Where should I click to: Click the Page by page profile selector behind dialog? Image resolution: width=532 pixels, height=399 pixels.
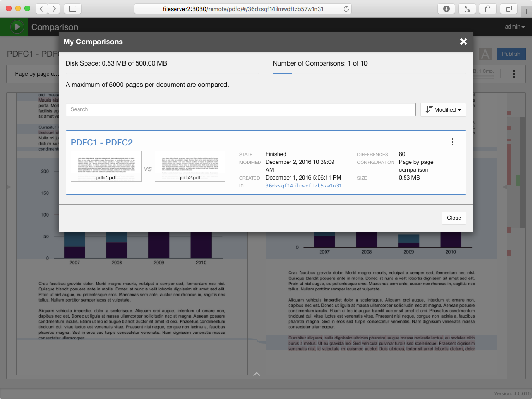[36, 73]
